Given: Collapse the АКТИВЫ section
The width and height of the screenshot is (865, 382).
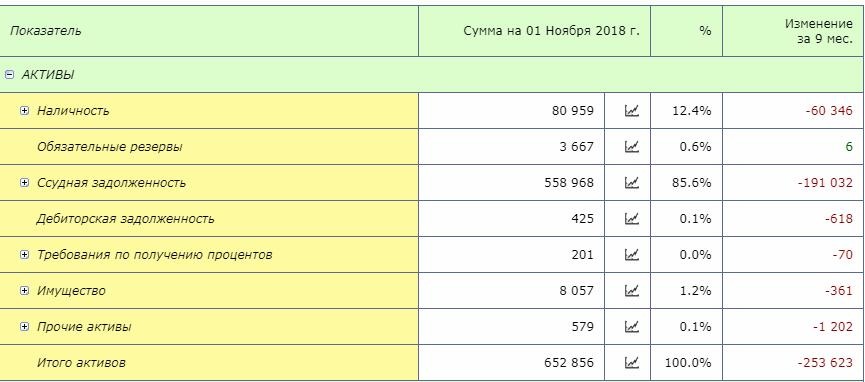Looking at the screenshot, I should [9, 75].
